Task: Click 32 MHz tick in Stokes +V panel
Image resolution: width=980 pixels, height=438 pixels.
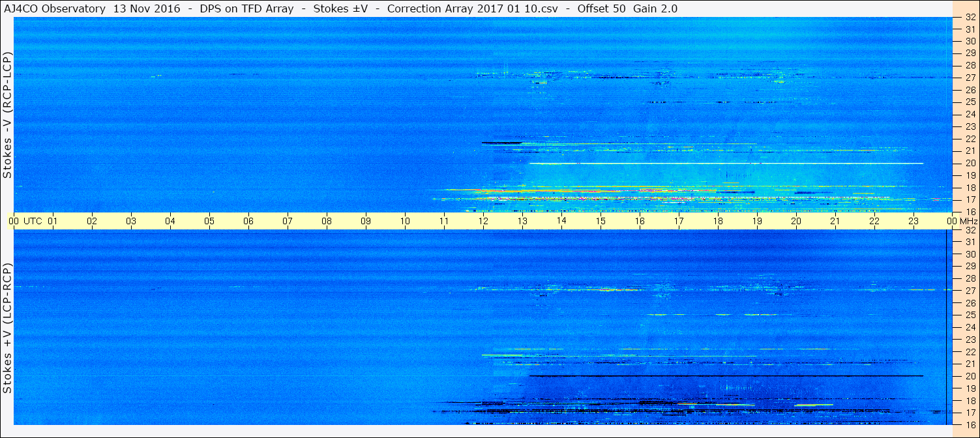Action: pyautogui.click(x=970, y=230)
